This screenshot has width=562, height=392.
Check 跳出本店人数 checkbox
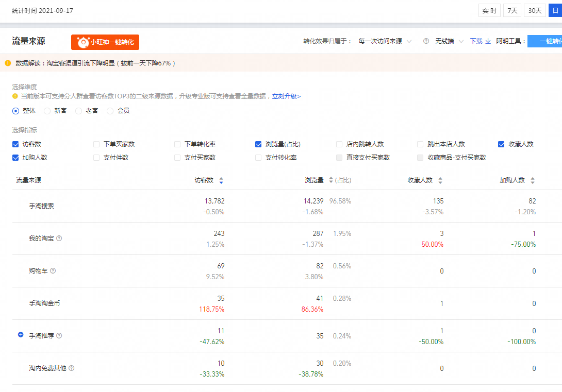click(420, 144)
